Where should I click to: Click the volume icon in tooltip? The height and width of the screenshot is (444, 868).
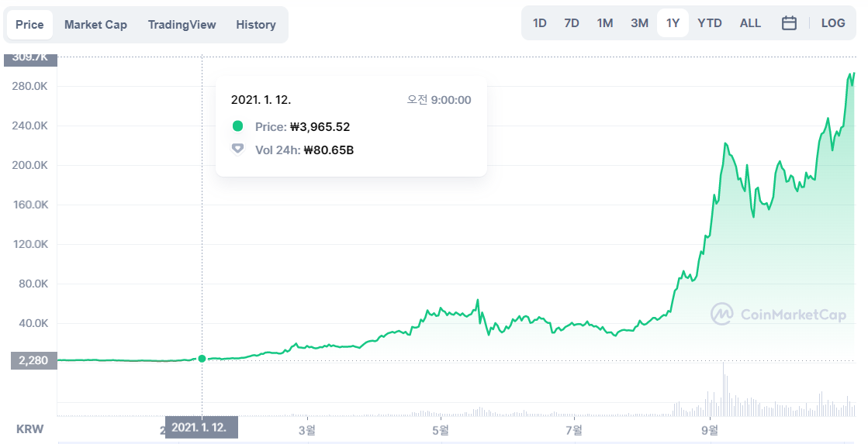[237, 149]
